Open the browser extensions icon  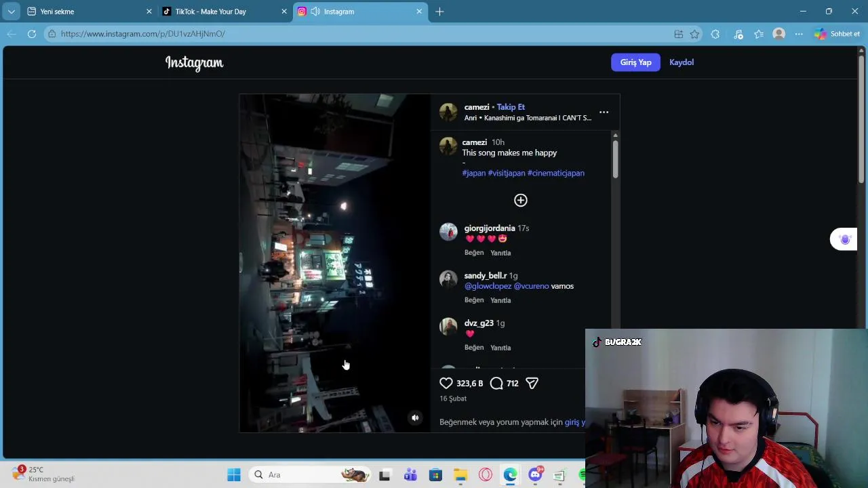point(715,34)
